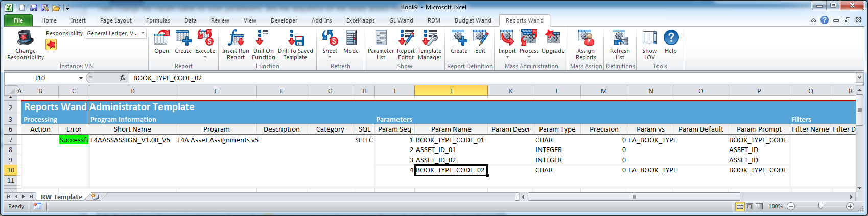Click the Change Responsibility hat icon

pyautogui.click(x=26, y=38)
